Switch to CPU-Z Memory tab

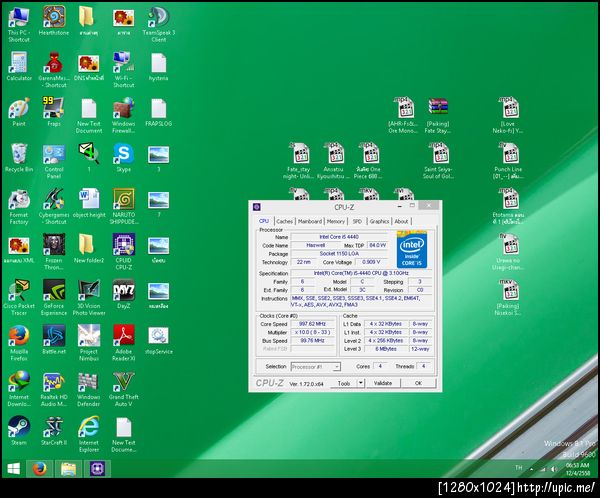[336, 221]
